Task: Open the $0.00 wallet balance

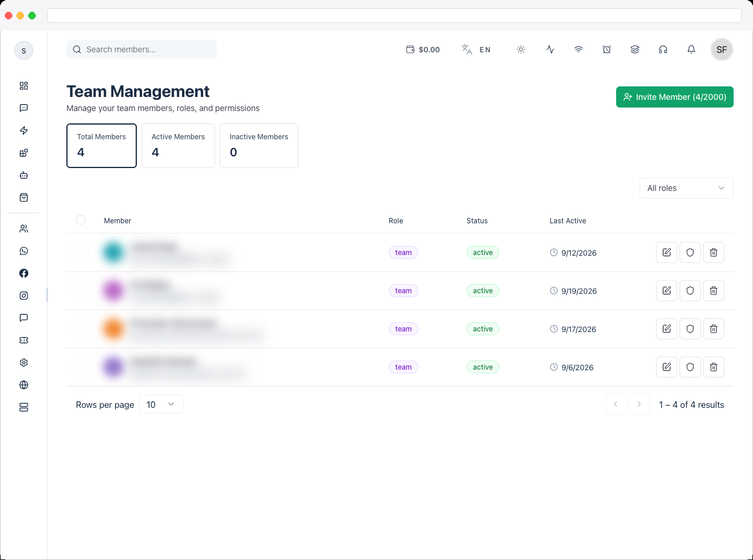Action: pyautogui.click(x=423, y=49)
